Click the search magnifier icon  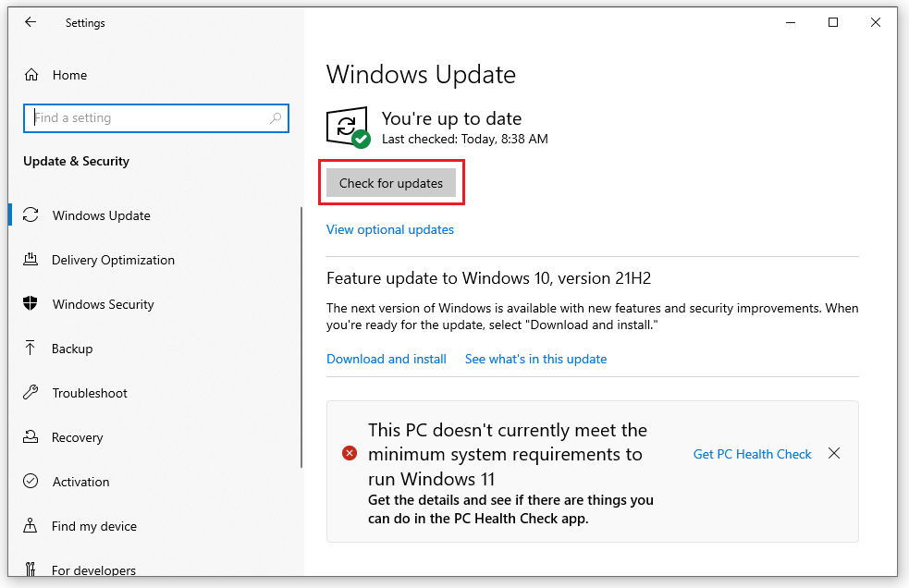point(276,118)
